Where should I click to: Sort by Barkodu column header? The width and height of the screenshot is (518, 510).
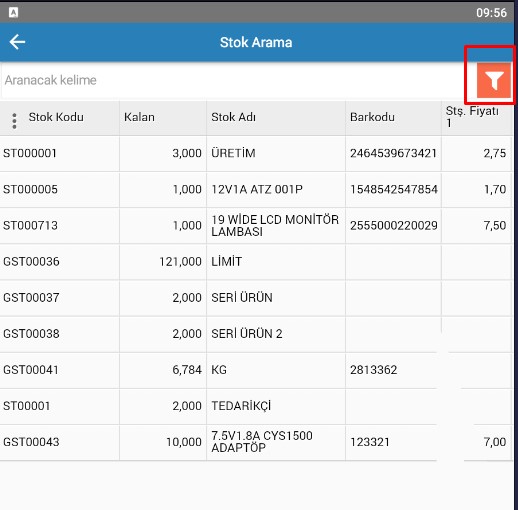point(372,117)
